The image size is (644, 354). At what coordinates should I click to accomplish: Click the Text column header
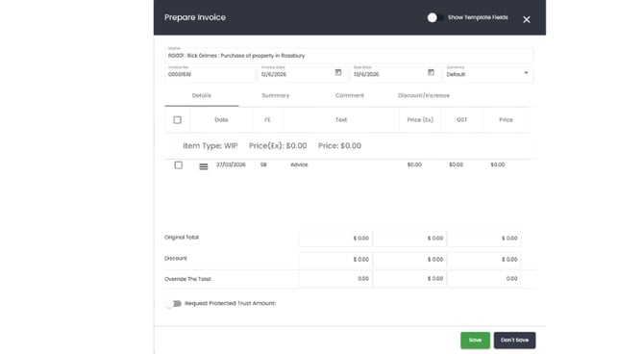click(341, 119)
